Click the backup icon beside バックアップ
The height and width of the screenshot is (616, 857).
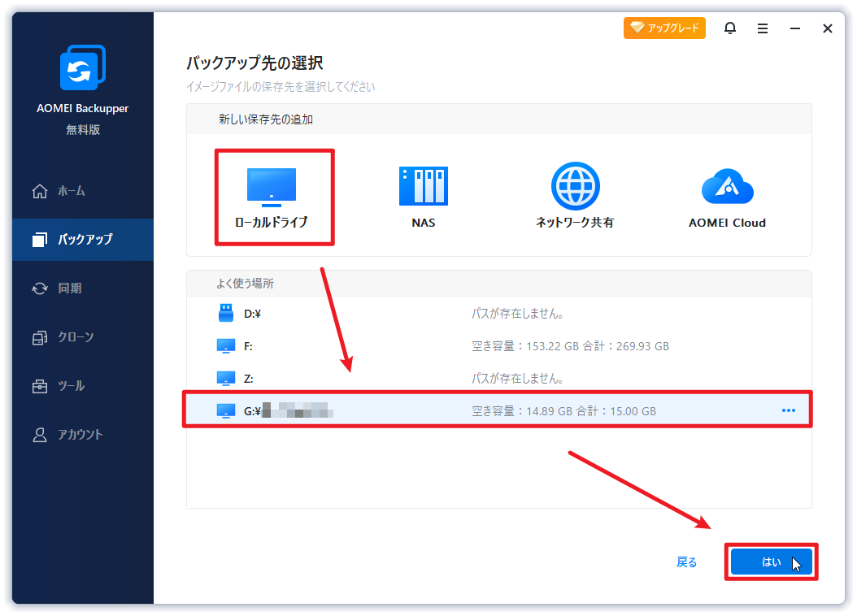[39, 239]
